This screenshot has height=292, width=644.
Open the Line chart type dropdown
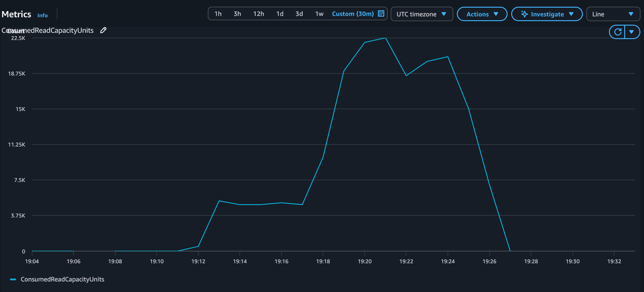(613, 14)
